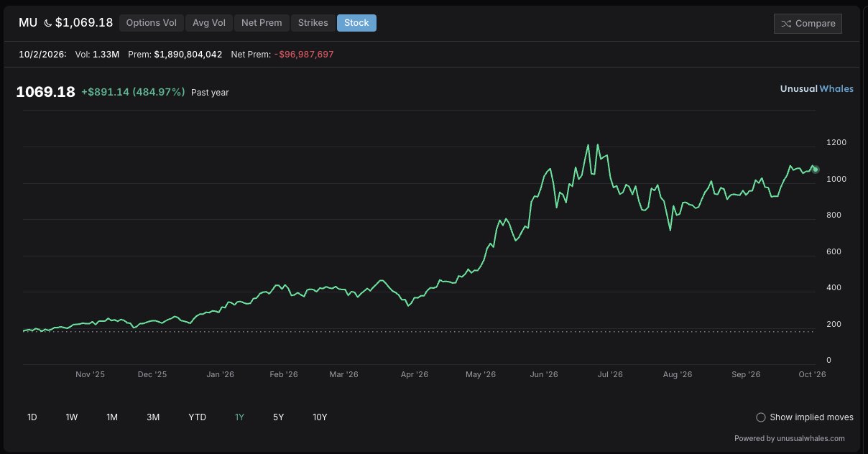Click the green endpoint dot on the price line
Viewport: 868px width, 454px height.
coord(816,170)
